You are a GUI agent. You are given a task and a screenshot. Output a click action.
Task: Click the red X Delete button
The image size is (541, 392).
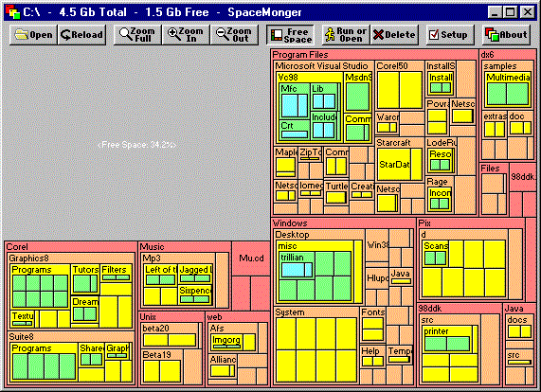tap(394, 35)
